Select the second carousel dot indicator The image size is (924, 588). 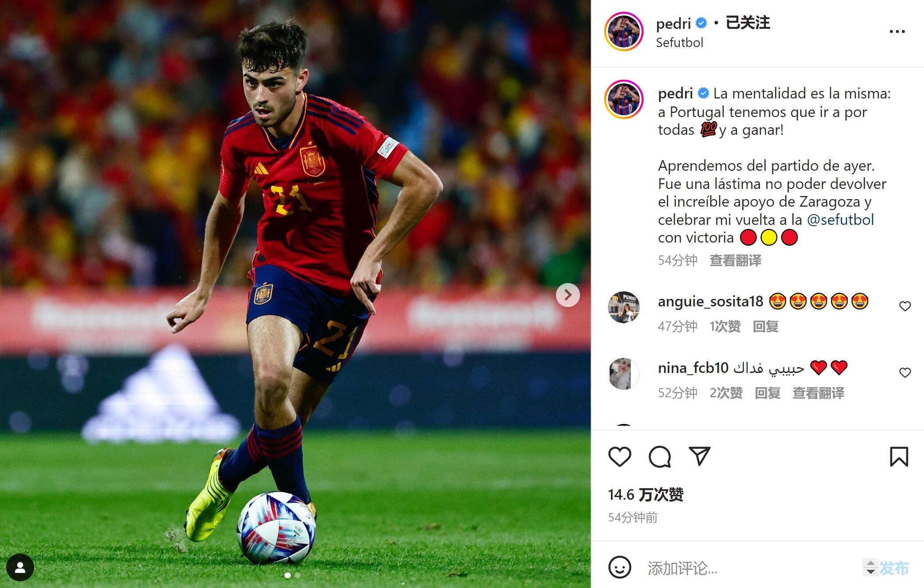[x=298, y=575]
